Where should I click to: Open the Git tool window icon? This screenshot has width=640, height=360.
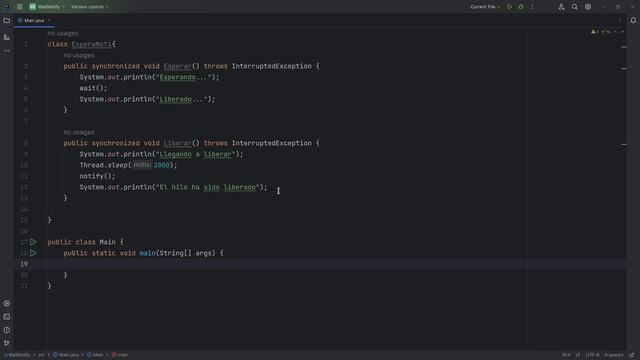(7, 343)
